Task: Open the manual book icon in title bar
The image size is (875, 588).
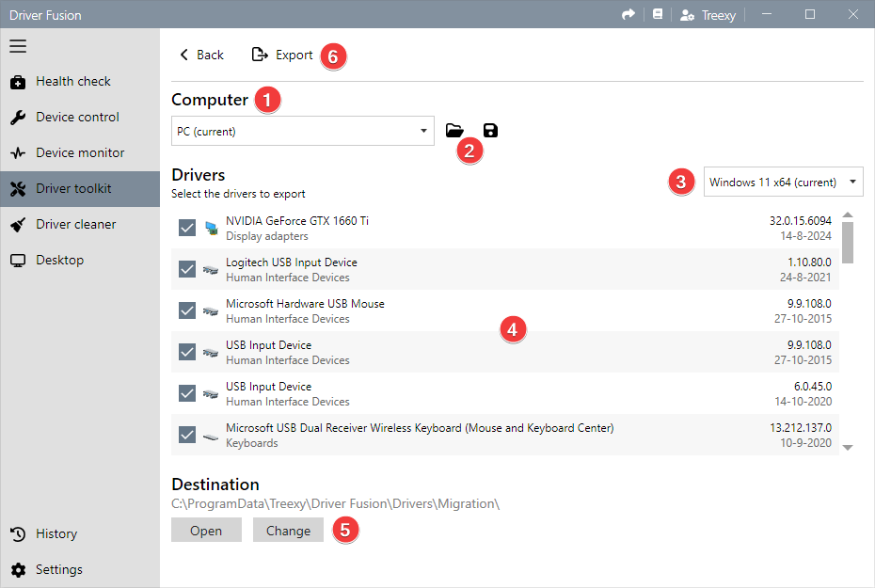Action: tap(658, 14)
